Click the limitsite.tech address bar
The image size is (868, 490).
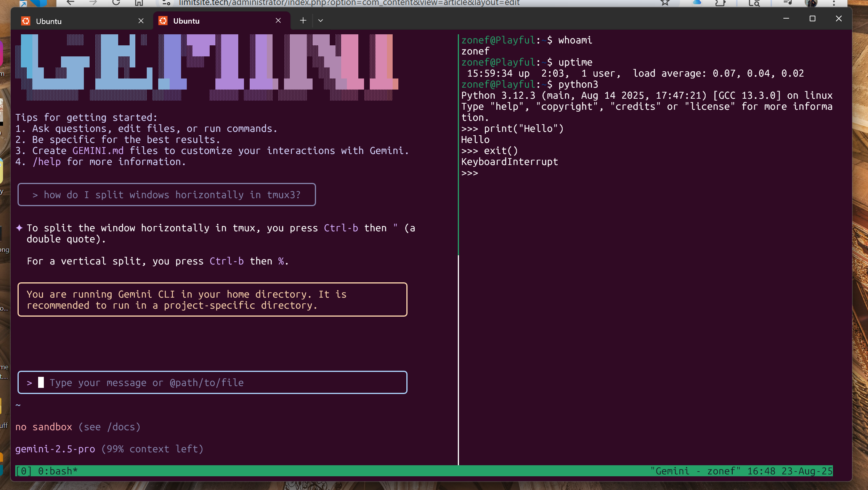(x=349, y=3)
